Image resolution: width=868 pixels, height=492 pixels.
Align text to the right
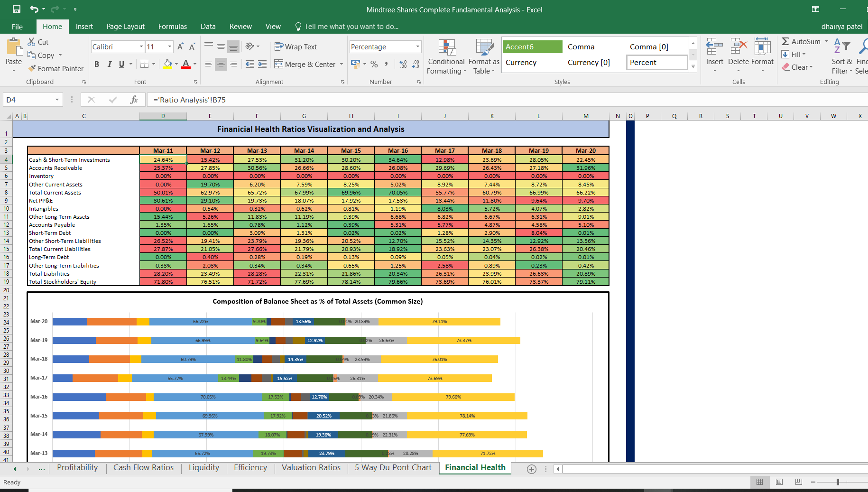click(x=233, y=64)
